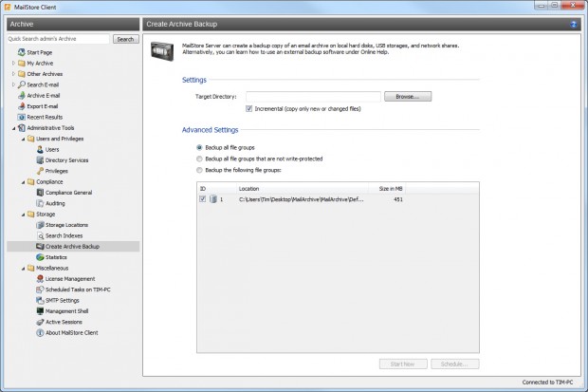This screenshot has height=392, width=588.
Task: Collapse the Storage node
Action: [24, 215]
